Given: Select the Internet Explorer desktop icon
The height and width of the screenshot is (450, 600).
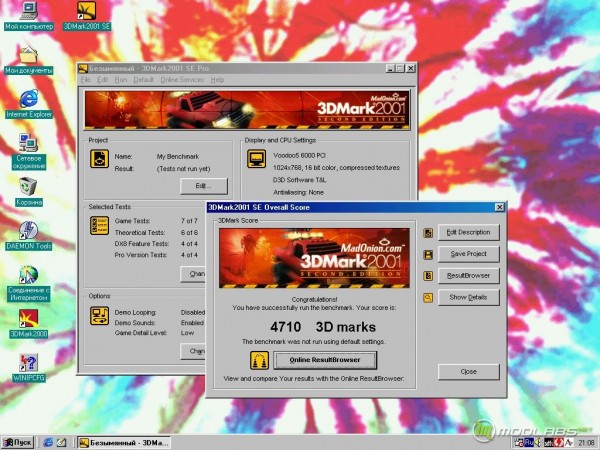Looking at the screenshot, I should [x=29, y=104].
